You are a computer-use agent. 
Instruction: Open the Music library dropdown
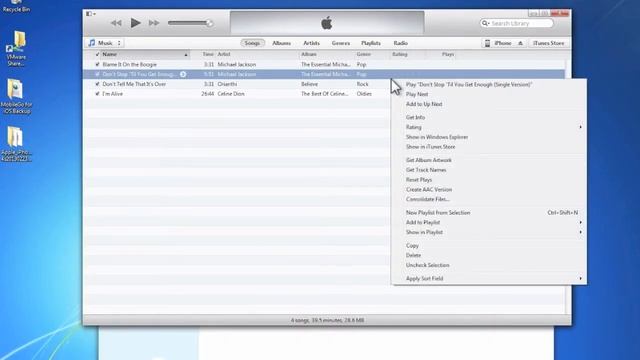tap(104, 43)
